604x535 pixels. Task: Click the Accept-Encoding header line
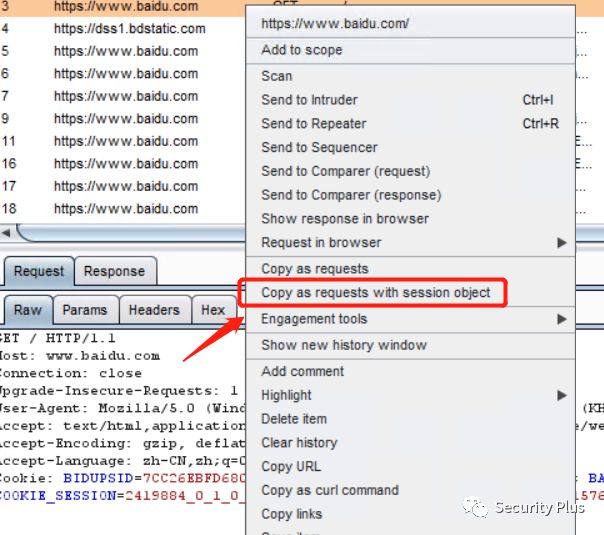pos(122,443)
